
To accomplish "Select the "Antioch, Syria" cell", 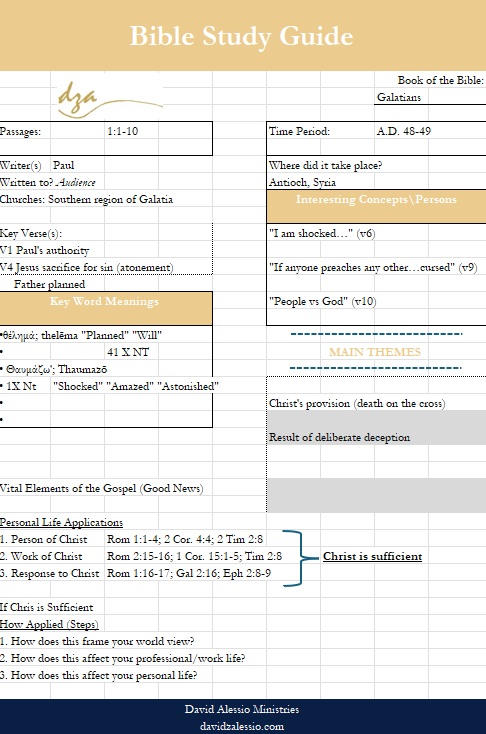I will (x=302, y=182).
